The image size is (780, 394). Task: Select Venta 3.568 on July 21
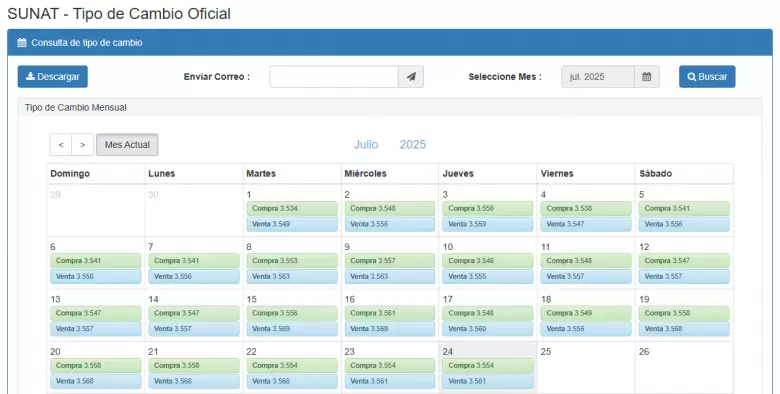(194, 382)
